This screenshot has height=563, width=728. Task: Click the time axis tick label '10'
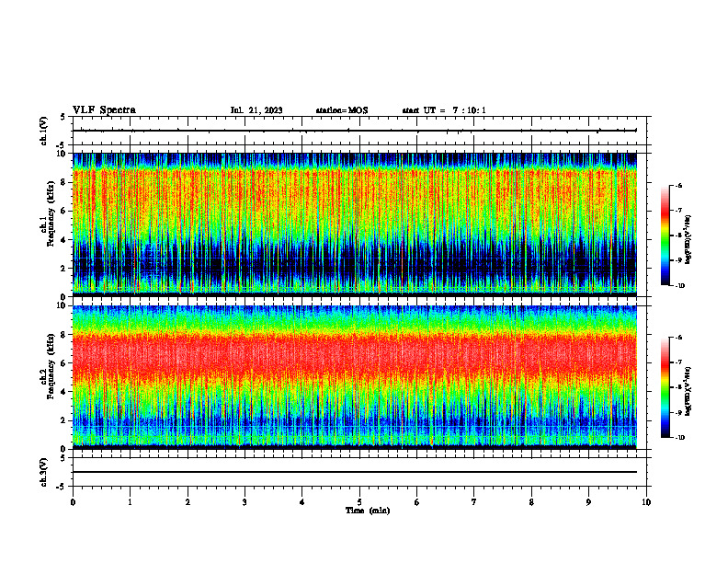click(x=646, y=502)
